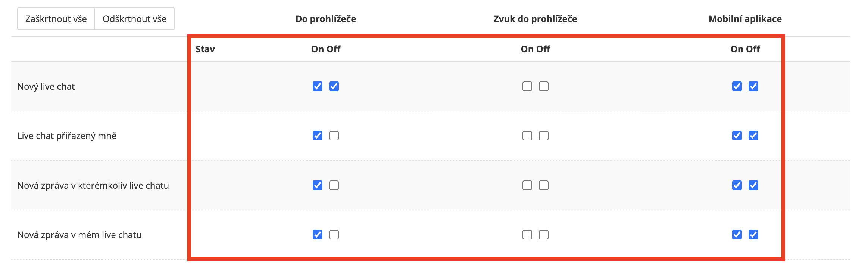The width and height of the screenshot is (868, 269).
Task: Toggle Mobilní aplikace Off, zpráva v kterémkoliv live chatu
Action: pos(753,185)
